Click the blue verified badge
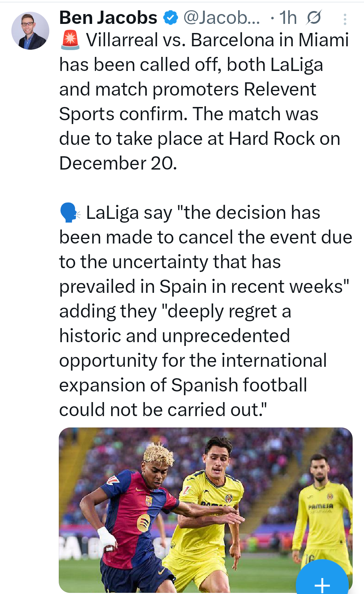The image size is (364, 594). (x=171, y=17)
